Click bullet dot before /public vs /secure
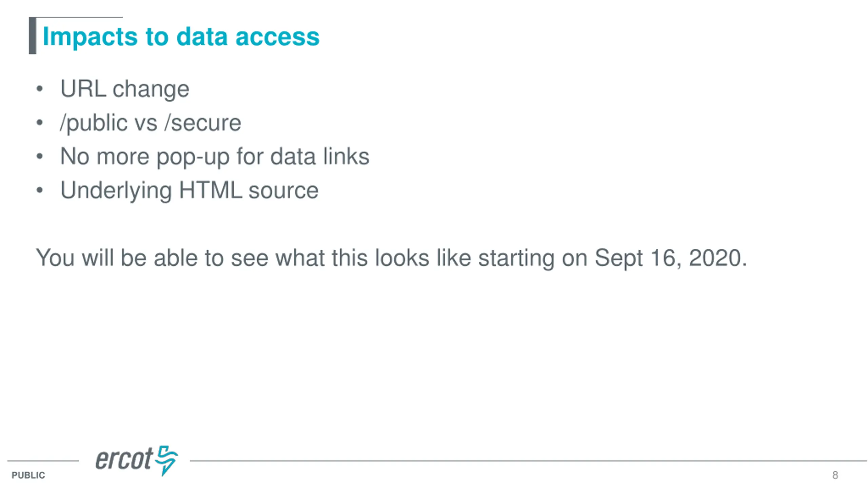 tap(40, 123)
